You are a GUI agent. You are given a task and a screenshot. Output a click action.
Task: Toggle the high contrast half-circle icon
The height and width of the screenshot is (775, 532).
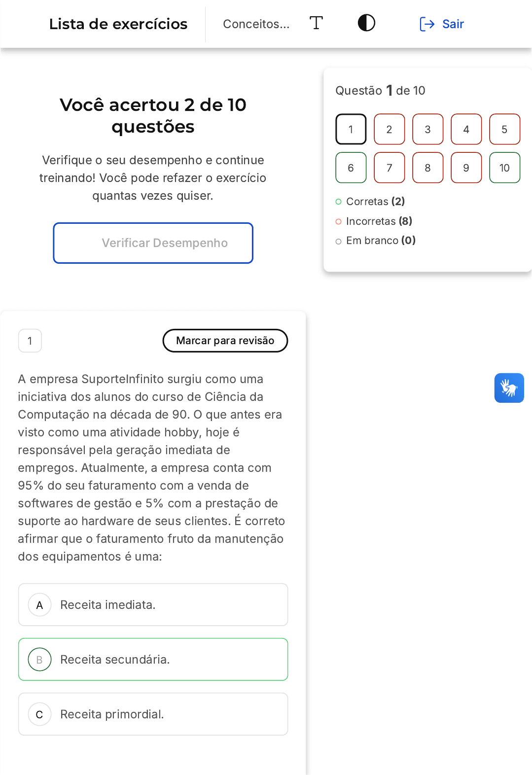click(x=366, y=23)
